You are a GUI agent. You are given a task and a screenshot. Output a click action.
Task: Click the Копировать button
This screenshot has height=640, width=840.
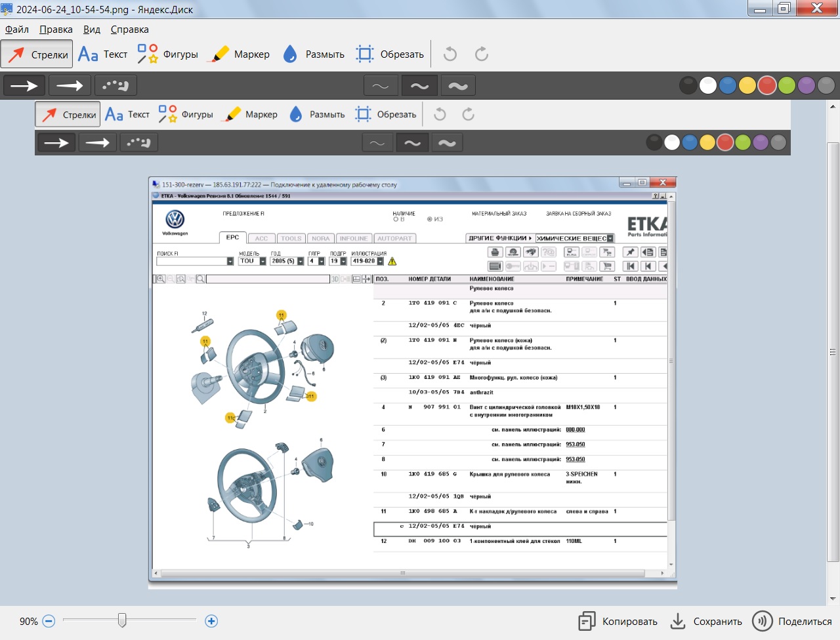(x=618, y=621)
